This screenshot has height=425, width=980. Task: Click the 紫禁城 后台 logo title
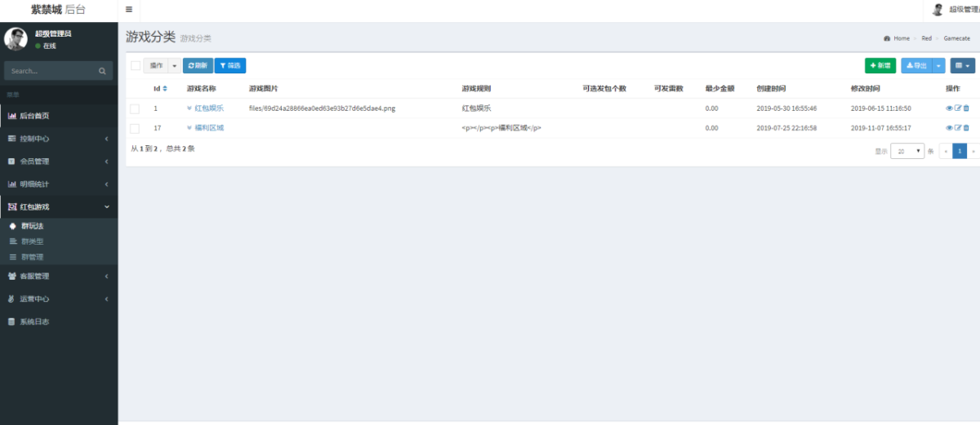58,10
